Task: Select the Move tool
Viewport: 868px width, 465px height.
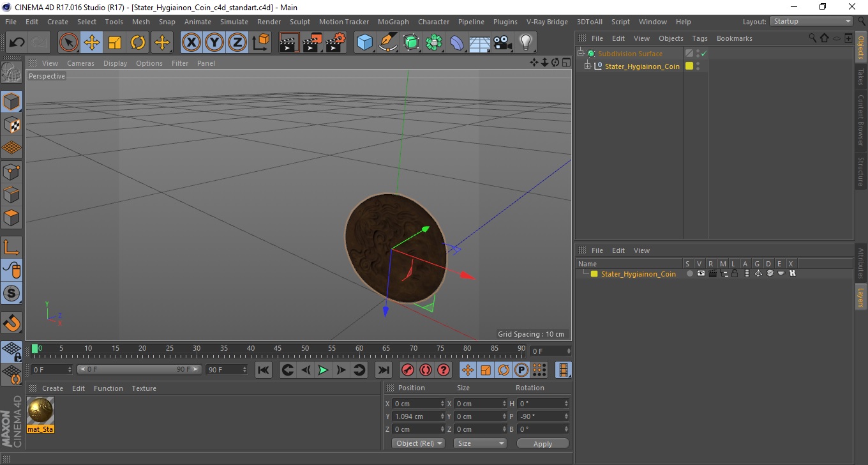Action: [x=92, y=43]
